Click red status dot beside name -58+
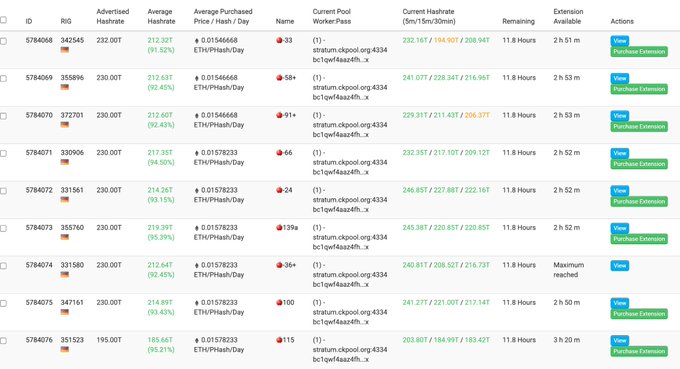680x369 pixels. (x=279, y=78)
